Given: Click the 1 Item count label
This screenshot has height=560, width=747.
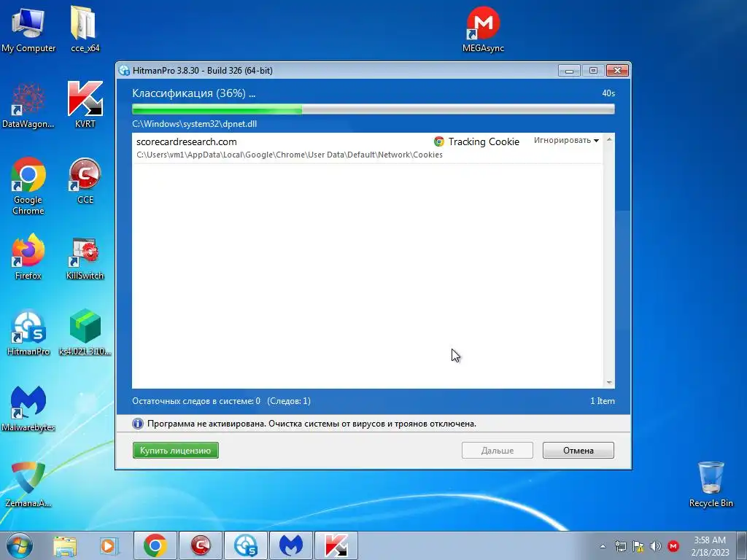Looking at the screenshot, I should coord(603,401).
